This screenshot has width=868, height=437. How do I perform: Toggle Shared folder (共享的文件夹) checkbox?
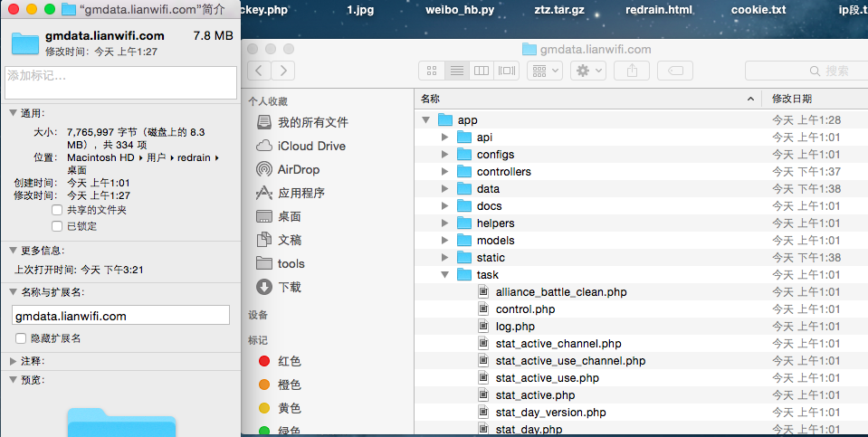tap(57, 210)
